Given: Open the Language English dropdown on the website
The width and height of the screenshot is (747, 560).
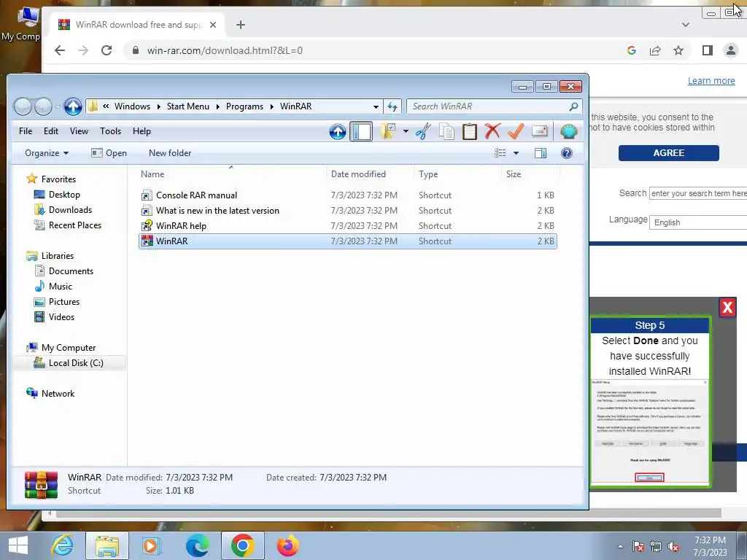Looking at the screenshot, I should pos(698,222).
